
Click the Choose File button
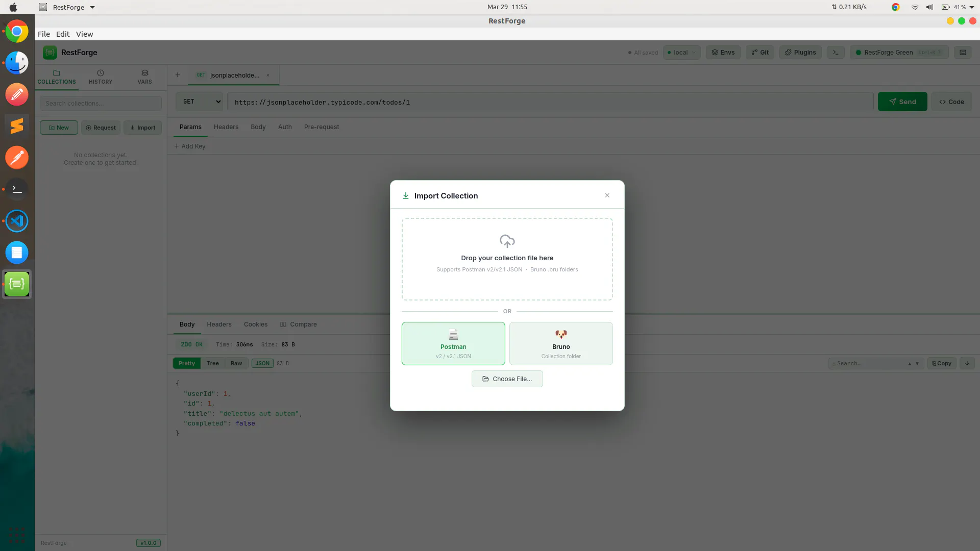tap(507, 379)
